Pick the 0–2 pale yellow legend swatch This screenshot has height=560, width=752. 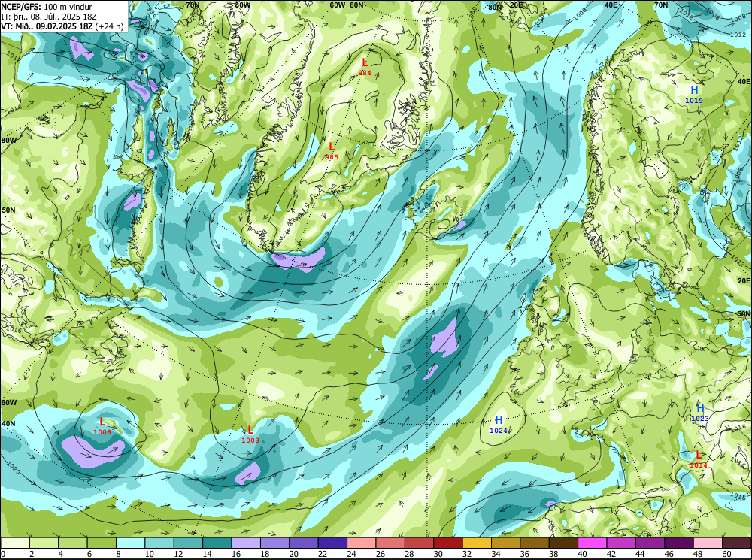point(15,543)
